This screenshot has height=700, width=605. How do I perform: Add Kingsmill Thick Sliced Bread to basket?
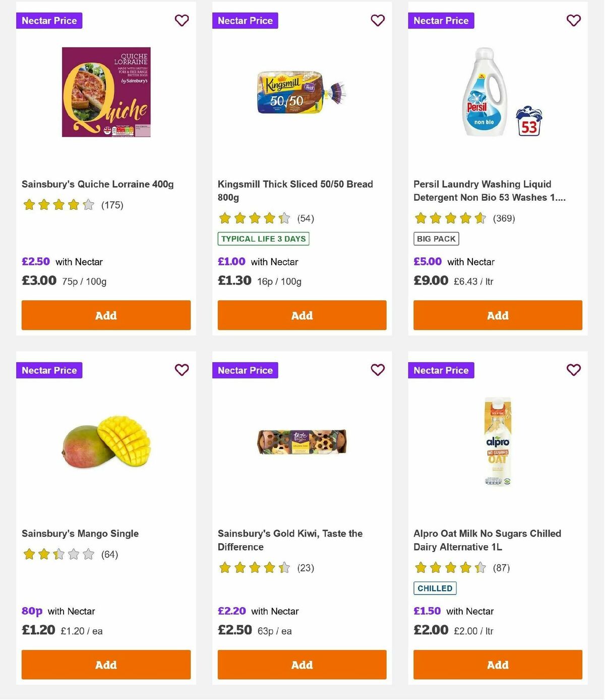point(301,315)
